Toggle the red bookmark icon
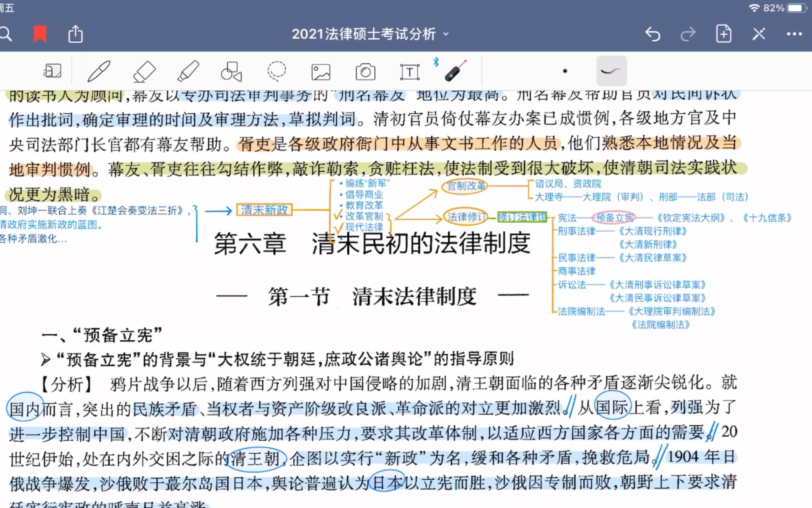The height and width of the screenshot is (508, 812). [x=40, y=34]
